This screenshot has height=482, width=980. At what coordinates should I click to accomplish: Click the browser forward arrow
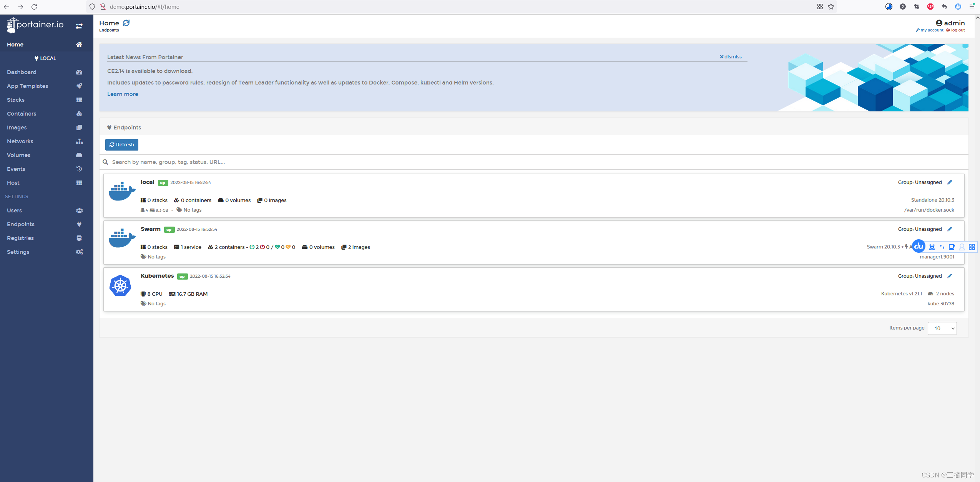(x=20, y=7)
